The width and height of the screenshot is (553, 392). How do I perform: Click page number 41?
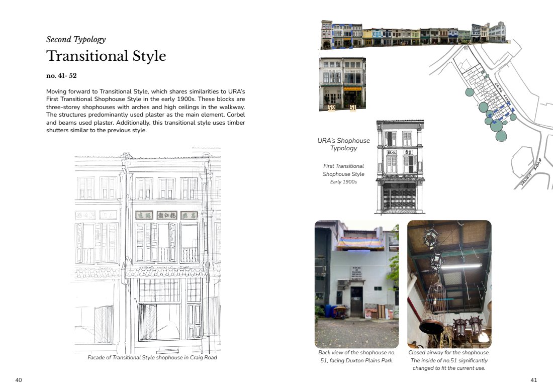533,380
